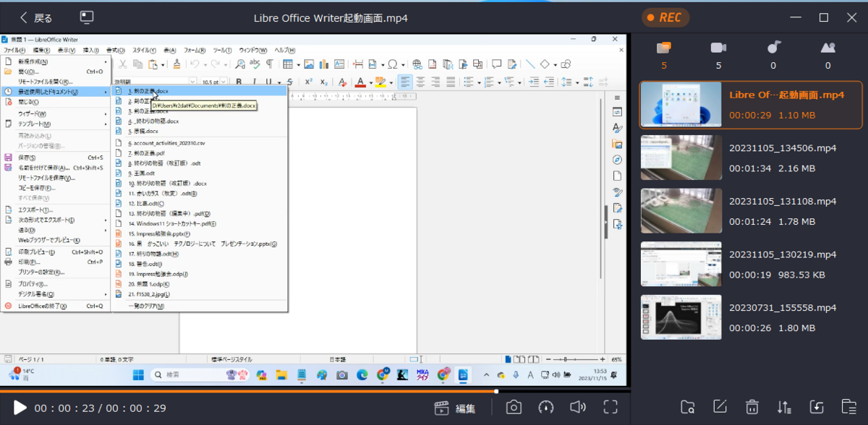Click file name 20231105_130219.mp4
Image resolution: width=868 pixels, height=425 pixels.
[x=783, y=254]
